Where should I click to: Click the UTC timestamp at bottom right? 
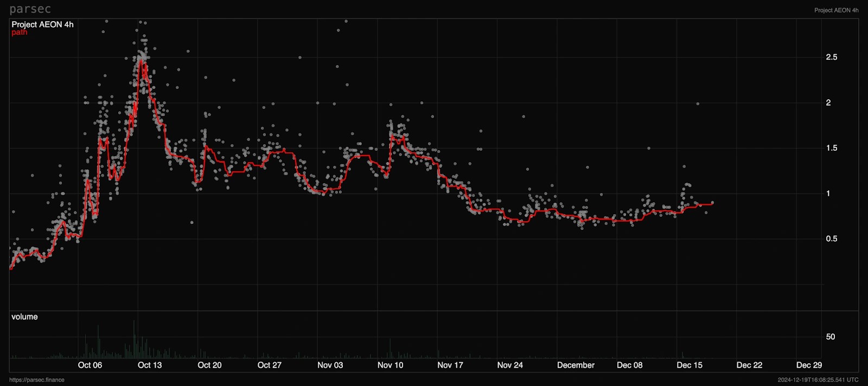[x=818, y=380]
